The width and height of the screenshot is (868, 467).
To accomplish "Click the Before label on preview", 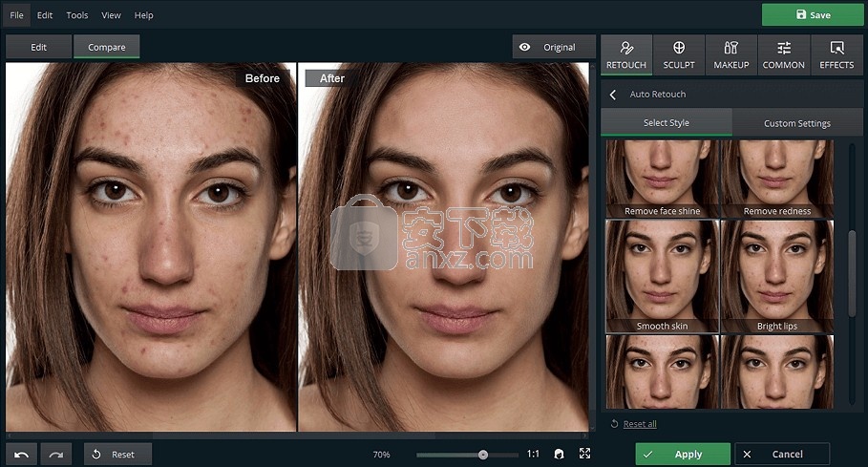I will 262,78.
